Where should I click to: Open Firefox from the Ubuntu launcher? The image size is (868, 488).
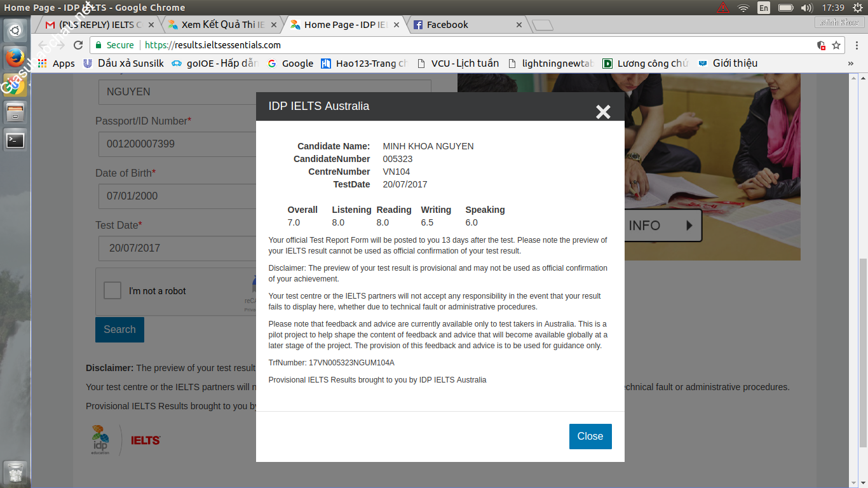pyautogui.click(x=15, y=58)
